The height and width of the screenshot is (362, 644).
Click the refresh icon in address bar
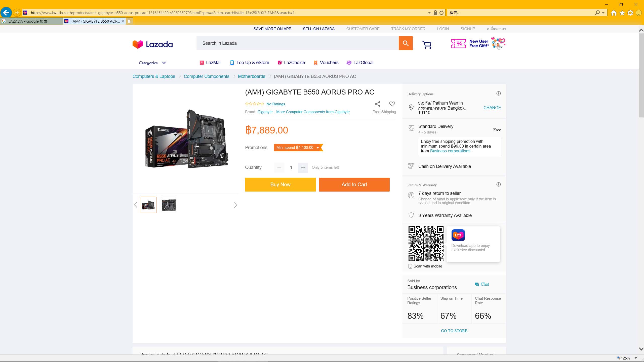[x=441, y=13]
